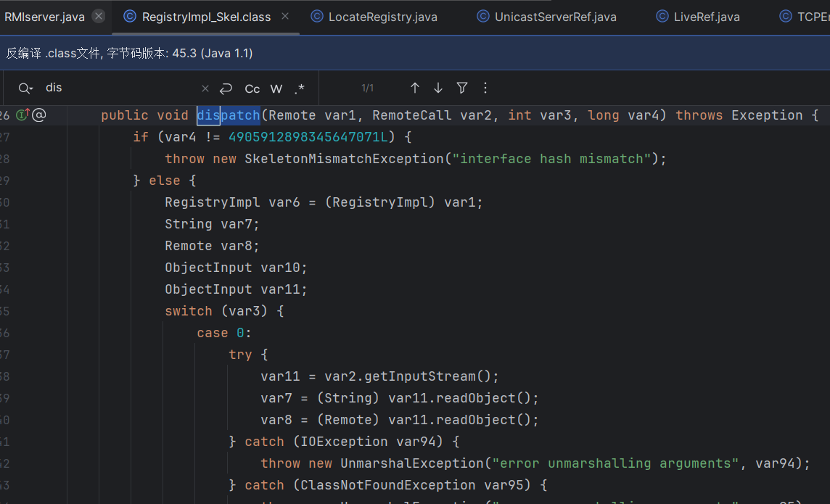Switch to the LocateRegistry.java tab
Screen dimensions: 830x504
tap(382, 16)
